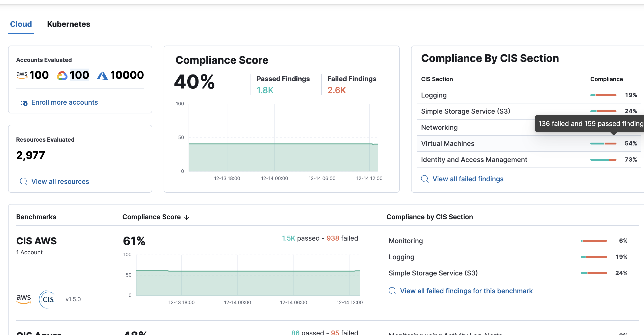
Task: Click the CIS AWS compliance trend chart
Action: tap(248, 275)
